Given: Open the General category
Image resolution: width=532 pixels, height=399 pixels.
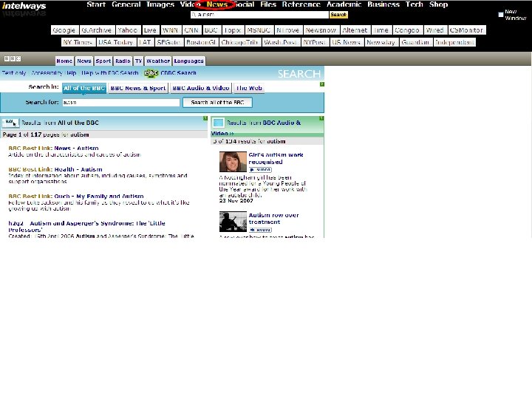Looking at the screenshot, I should click(126, 4).
